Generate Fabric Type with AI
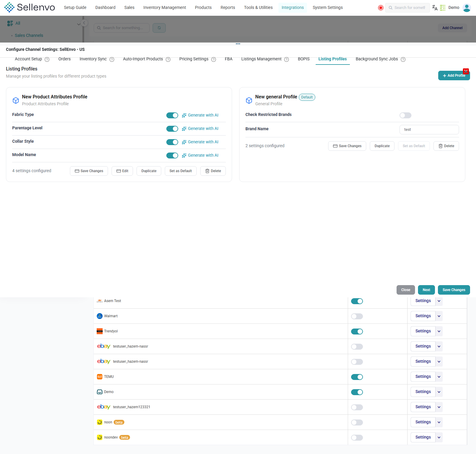The height and width of the screenshot is (454, 476). (x=200, y=115)
